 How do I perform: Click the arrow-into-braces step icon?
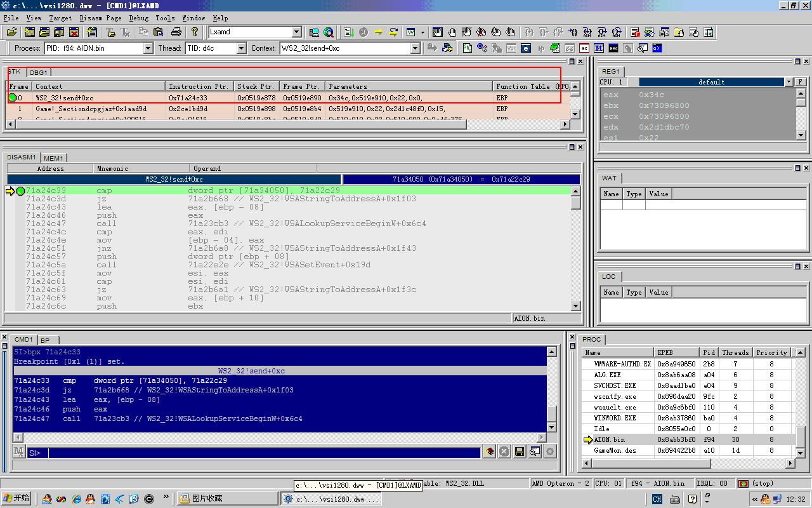[x=573, y=32]
